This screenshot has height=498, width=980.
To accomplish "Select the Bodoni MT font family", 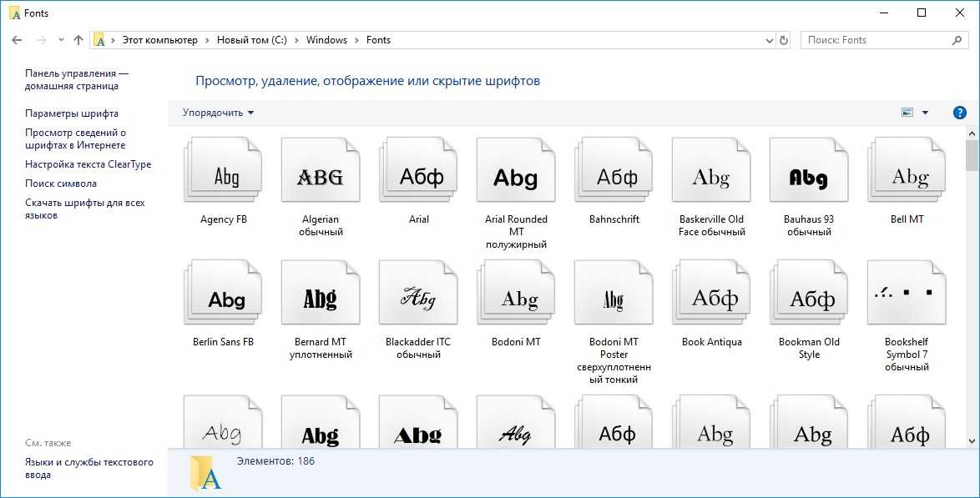I will [516, 293].
